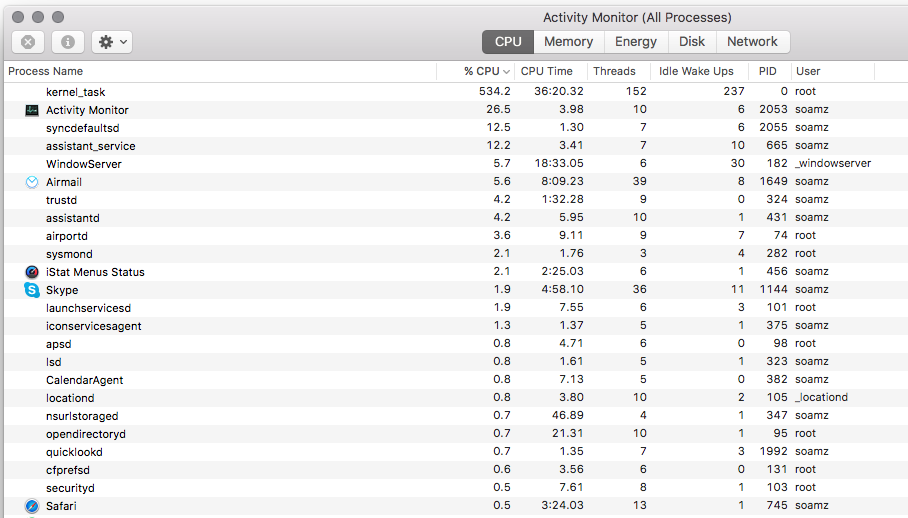Click the Activity Monitor app icon in list
The width and height of the screenshot is (908, 518).
(x=32, y=110)
